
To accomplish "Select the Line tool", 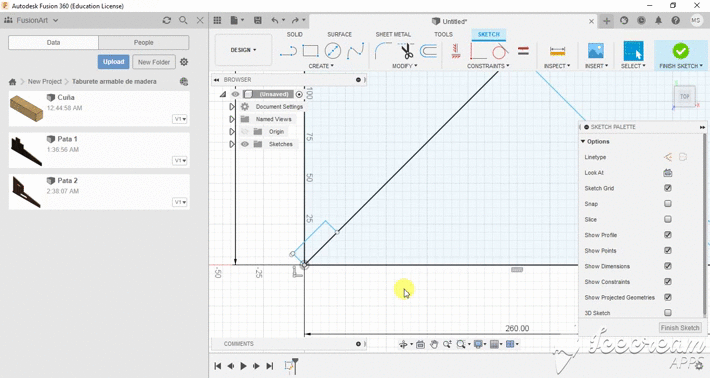I will (288, 51).
